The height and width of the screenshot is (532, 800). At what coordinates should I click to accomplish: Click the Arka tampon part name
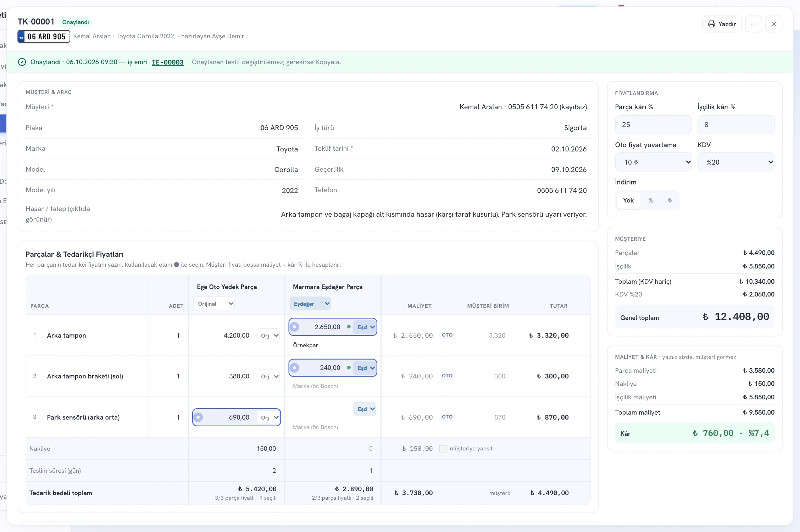point(66,336)
